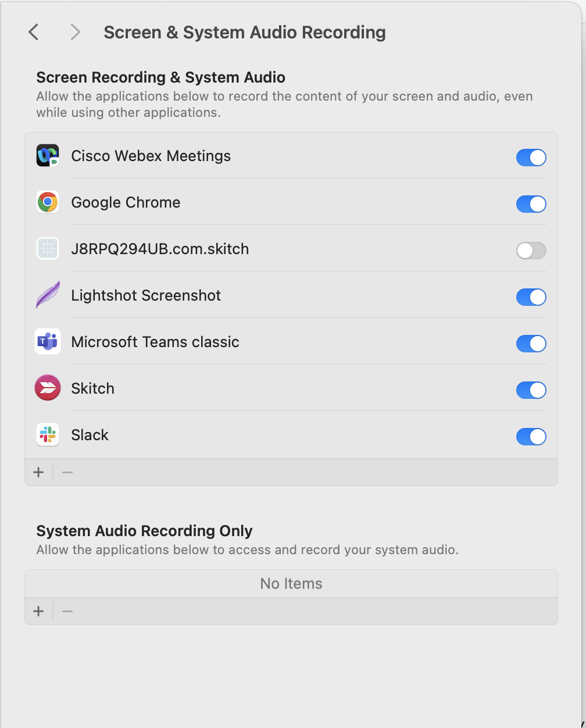Add an app to System Audio Recording Only
The width and height of the screenshot is (586, 728).
click(38, 611)
